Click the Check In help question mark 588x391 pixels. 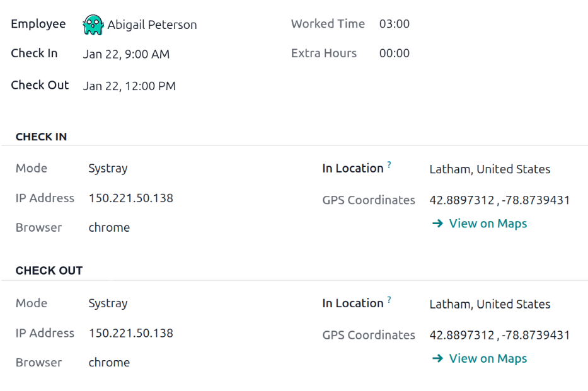(389, 166)
